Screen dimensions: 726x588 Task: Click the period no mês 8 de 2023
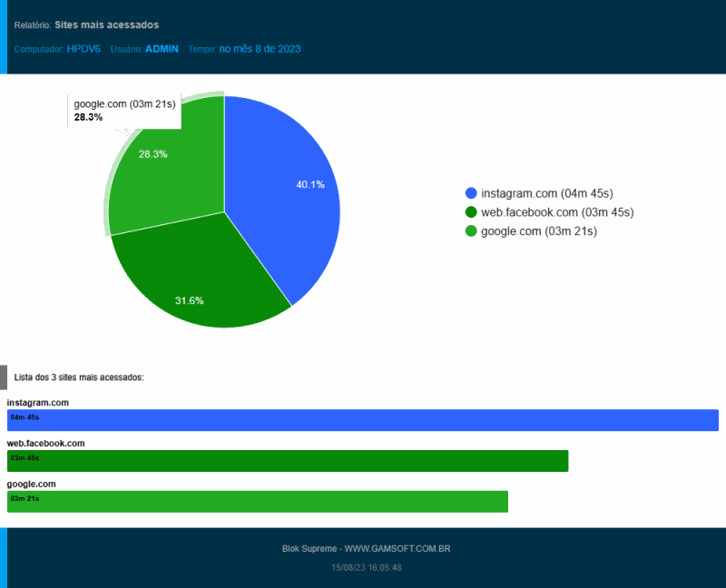(x=260, y=49)
